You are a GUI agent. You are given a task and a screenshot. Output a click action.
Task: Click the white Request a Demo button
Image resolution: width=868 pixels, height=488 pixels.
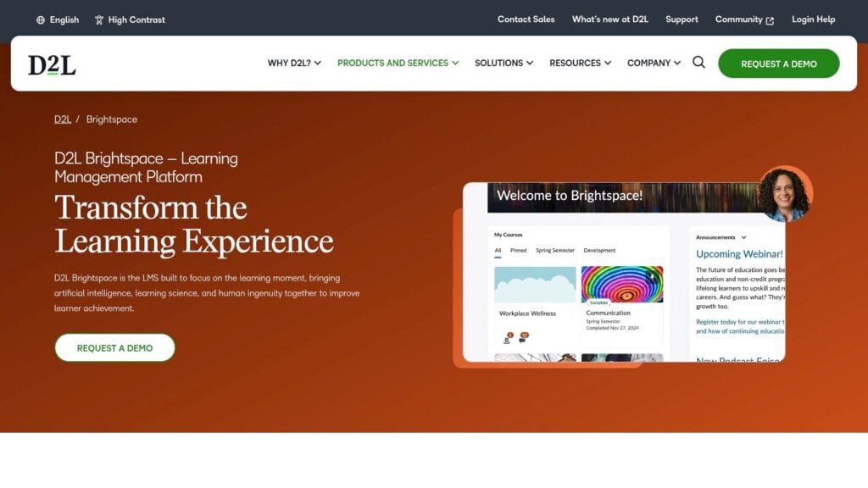114,348
